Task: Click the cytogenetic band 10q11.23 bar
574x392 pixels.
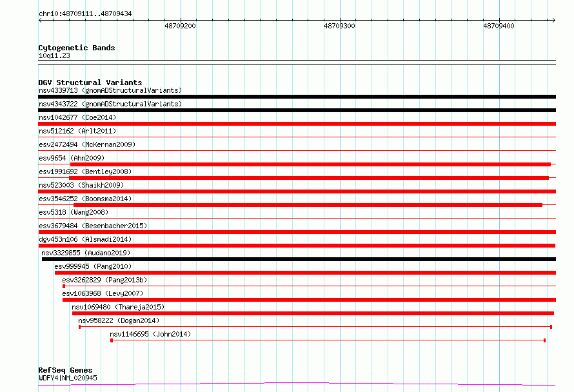Action: pos(297,63)
